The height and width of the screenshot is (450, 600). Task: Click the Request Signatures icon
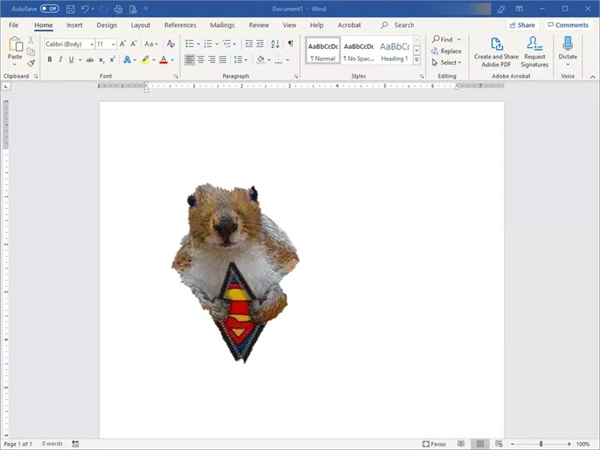point(534,44)
